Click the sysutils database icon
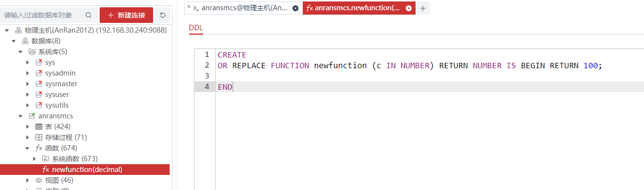 39,105
